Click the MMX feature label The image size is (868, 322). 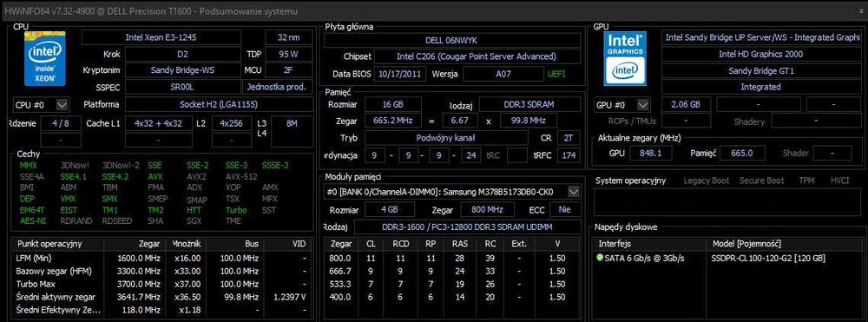point(29,165)
